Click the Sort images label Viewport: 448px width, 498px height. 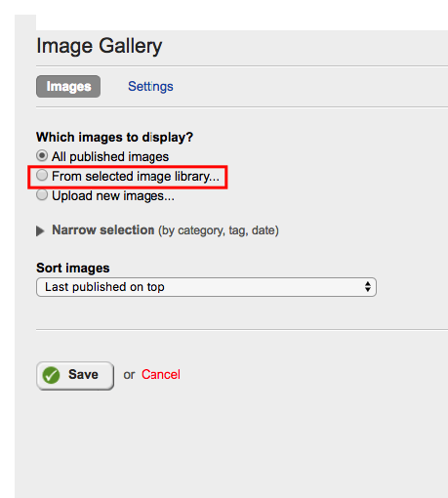[x=73, y=269]
